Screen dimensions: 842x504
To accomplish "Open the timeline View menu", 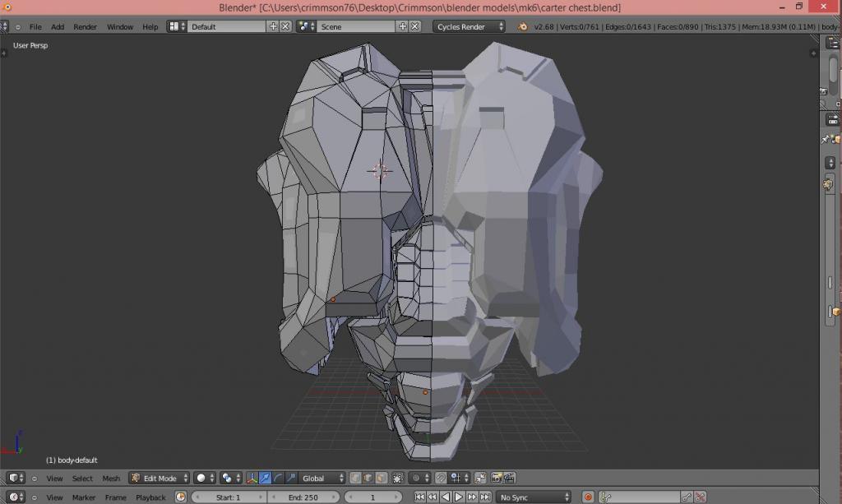I will pyautogui.click(x=54, y=497).
